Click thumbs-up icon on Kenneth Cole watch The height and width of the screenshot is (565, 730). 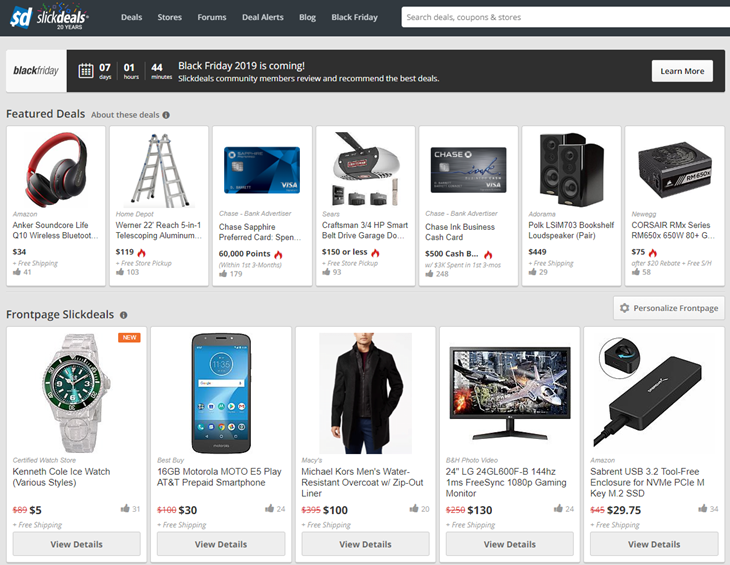125,508
